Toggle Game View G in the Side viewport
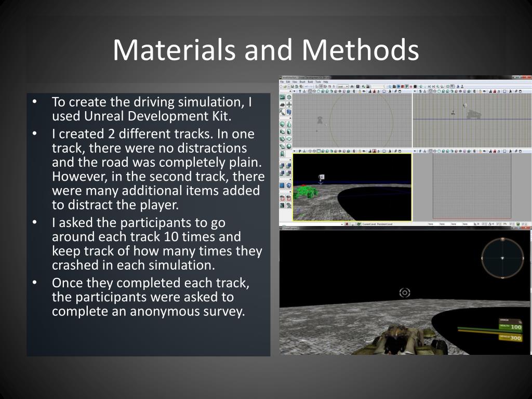Screen dimensions: 532x399 475,91
